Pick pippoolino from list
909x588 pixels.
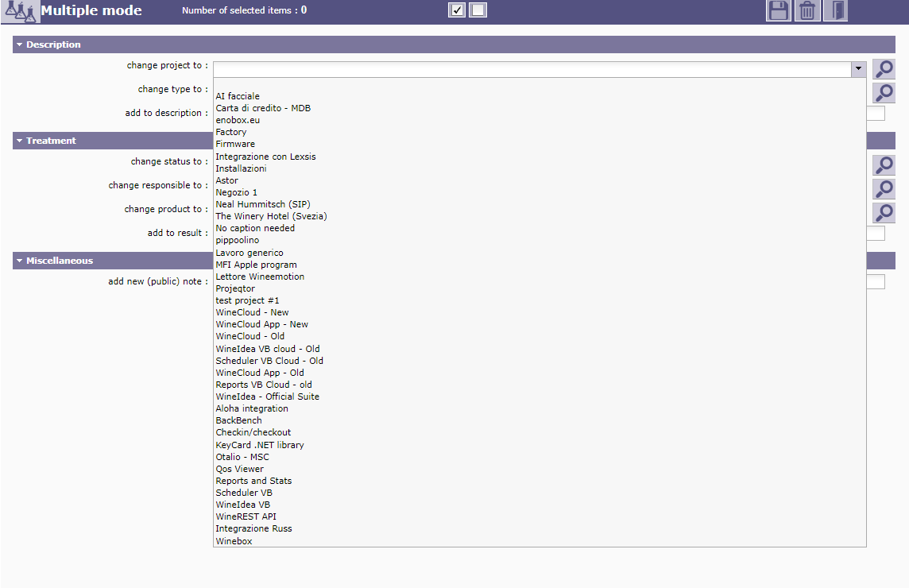540,240
